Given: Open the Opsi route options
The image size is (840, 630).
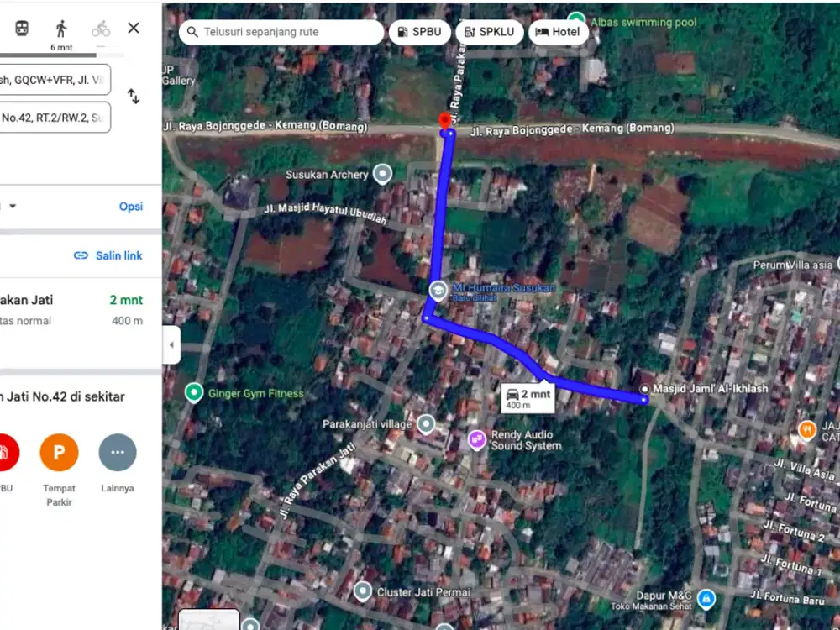Looking at the screenshot, I should pyautogui.click(x=130, y=207).
